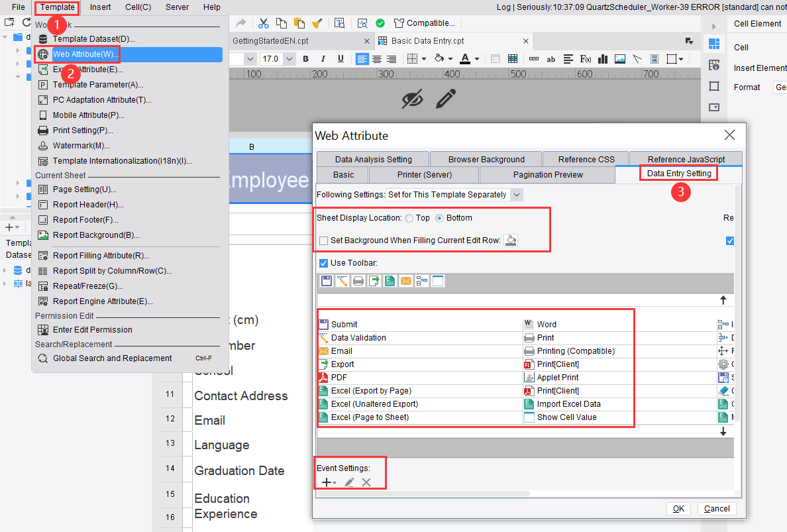Click the Email icon in the Use Toolbar row
This screenshot has width=787, height=532.
click(x=405, y=280)
